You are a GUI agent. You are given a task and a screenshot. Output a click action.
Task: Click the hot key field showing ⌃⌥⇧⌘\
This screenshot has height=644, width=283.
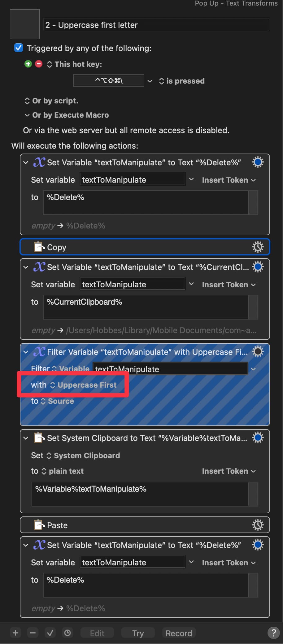(109, 80)
